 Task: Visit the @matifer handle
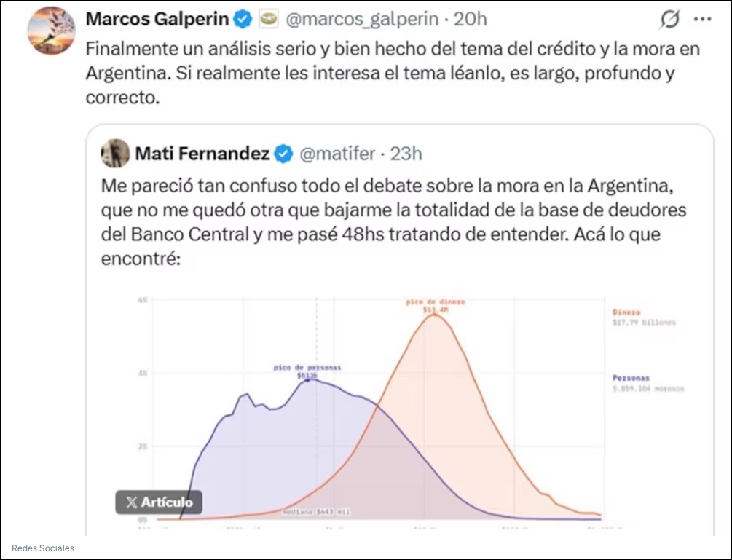pyautogui.click(x=337, y=154)
